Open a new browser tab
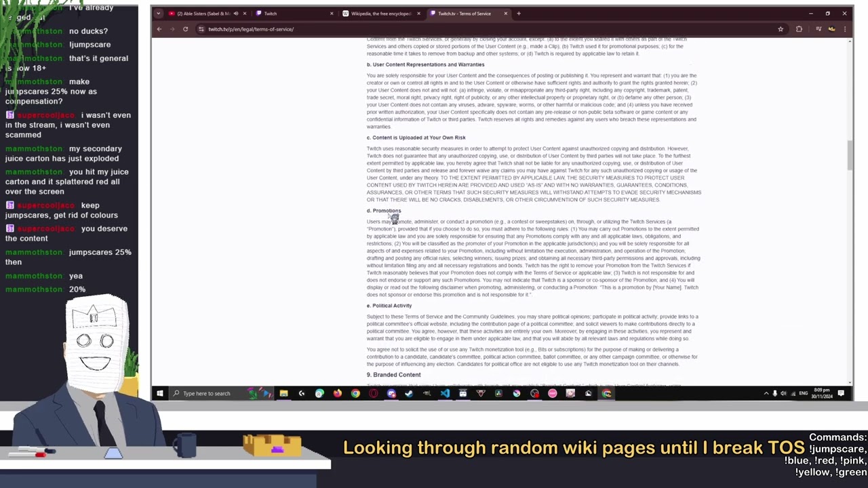This screenshot has width=868, height=488. (x=519, y=14)
